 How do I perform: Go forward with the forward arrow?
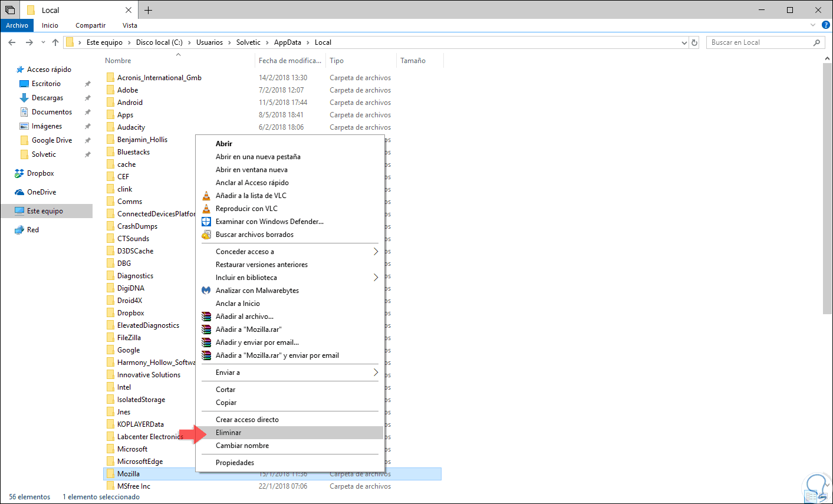click(x=29, y=42)
